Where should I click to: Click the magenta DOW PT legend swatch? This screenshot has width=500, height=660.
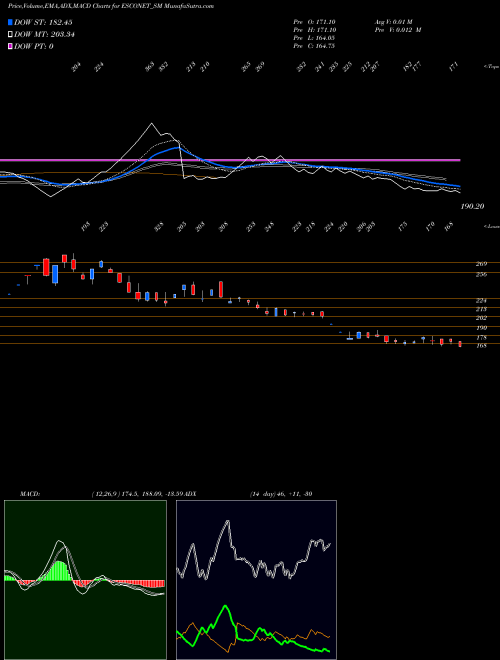(10, 46)
